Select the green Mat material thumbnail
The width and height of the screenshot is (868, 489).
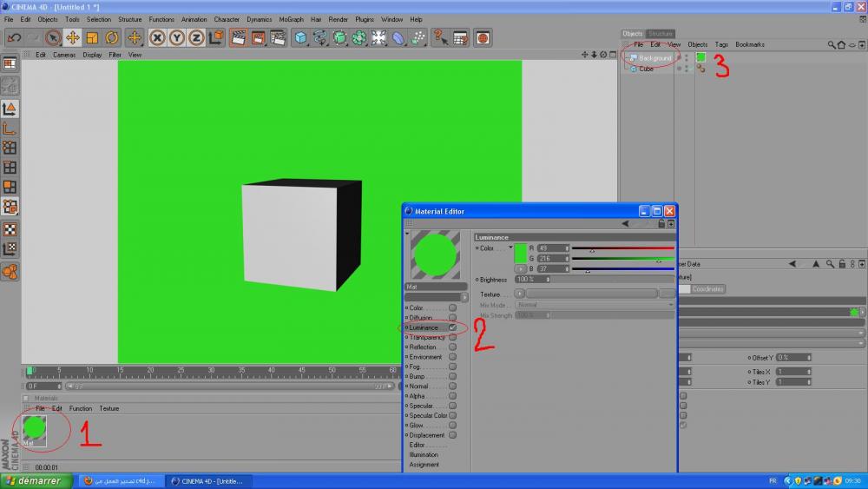34,427
